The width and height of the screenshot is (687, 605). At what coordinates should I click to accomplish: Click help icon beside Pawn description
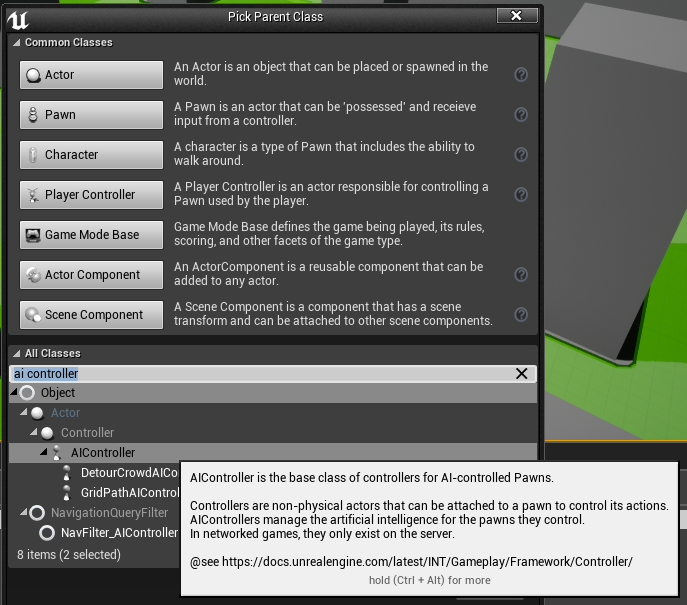pyautogui.click(x=521, y=115)
